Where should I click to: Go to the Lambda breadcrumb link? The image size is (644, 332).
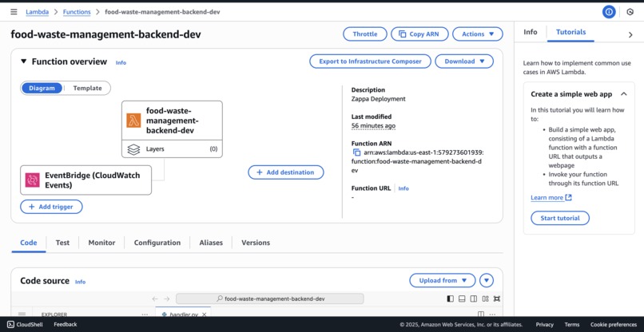[38, 12]
